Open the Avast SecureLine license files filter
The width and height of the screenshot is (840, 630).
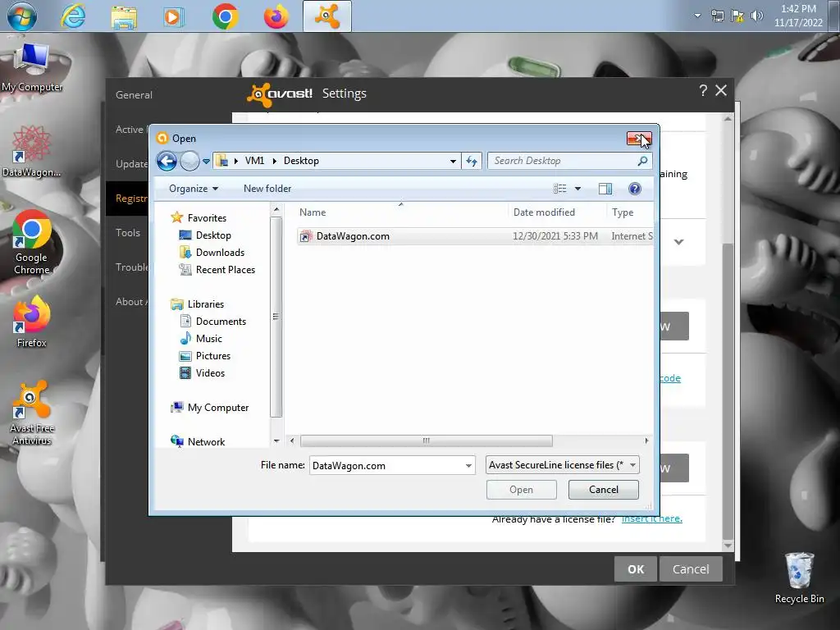tap(562, 465)
